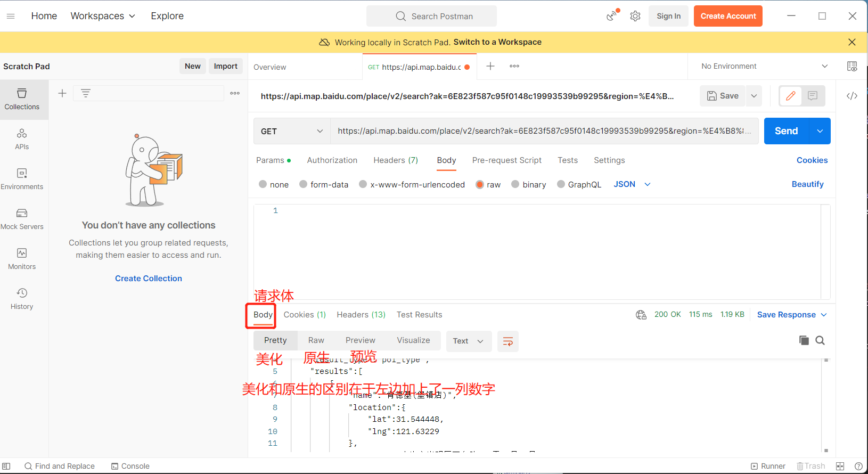Copy the response body to clipboard

(804, 340)
